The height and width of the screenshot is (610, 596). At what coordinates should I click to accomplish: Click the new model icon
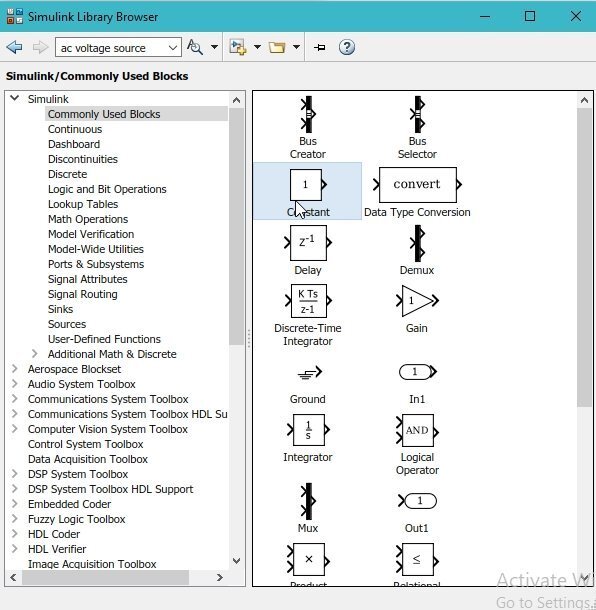click(238, 47)
